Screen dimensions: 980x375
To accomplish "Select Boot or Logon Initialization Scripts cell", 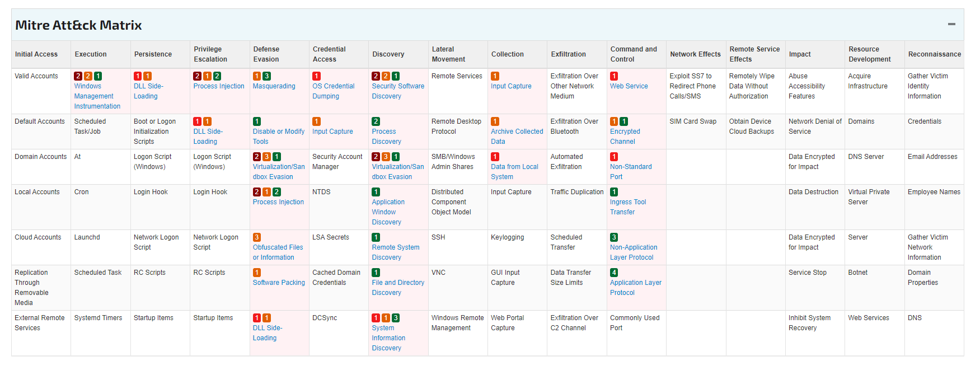I will [x=160, y=132].
